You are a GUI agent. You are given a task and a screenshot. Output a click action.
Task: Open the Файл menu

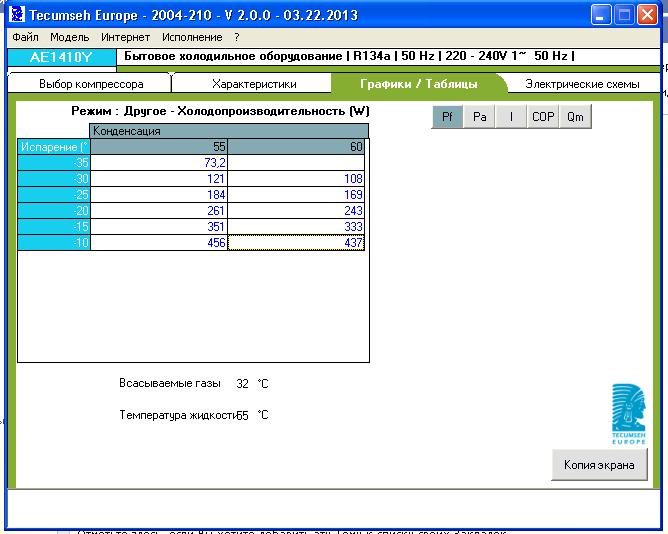25,37
